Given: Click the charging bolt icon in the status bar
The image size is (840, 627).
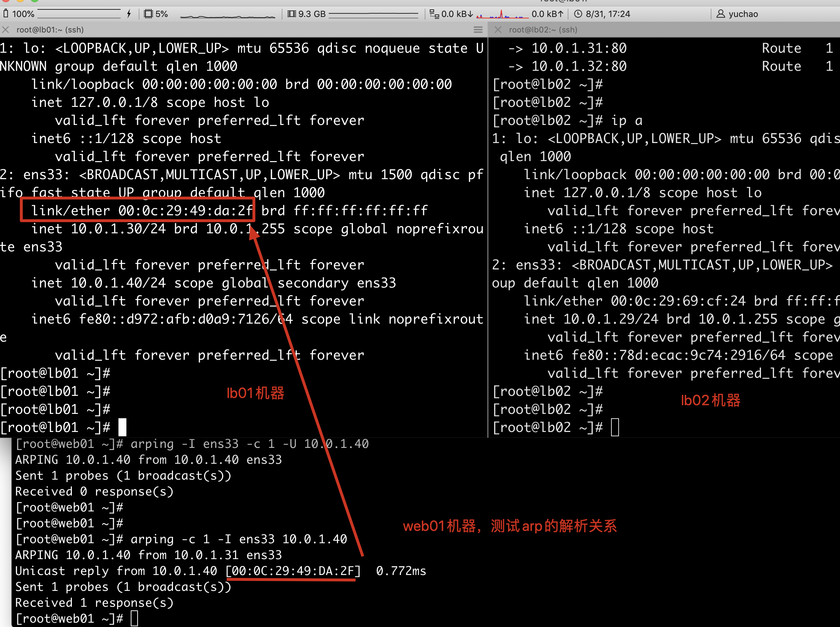Looking at the screenshot, I should coord(129,14).
